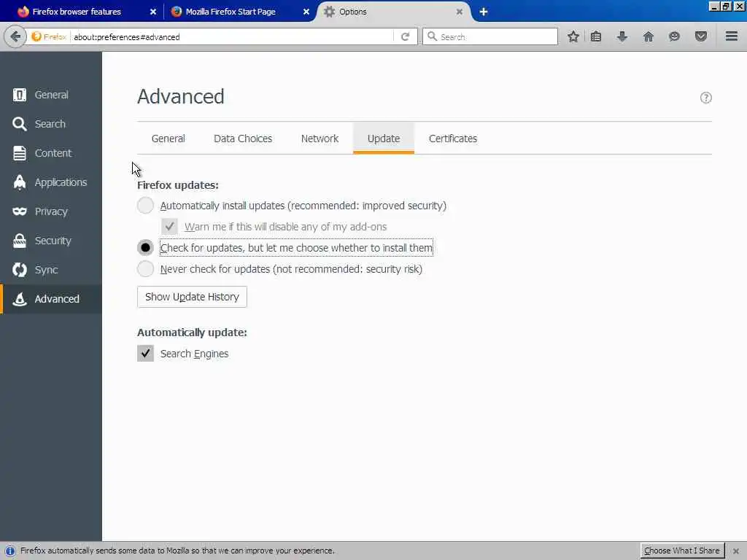Click Choose What I Share button
Viewport: 747px width, 560px height.
(x=682, y=551)
